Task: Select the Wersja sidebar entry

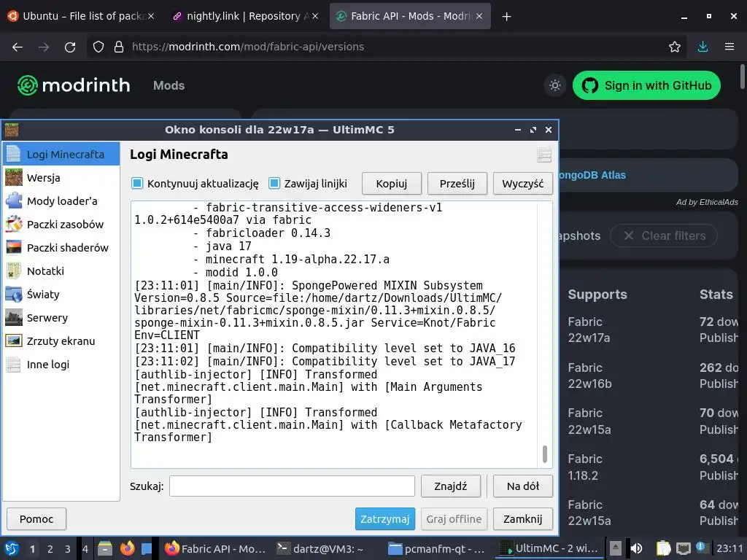Action: point(61,178)
